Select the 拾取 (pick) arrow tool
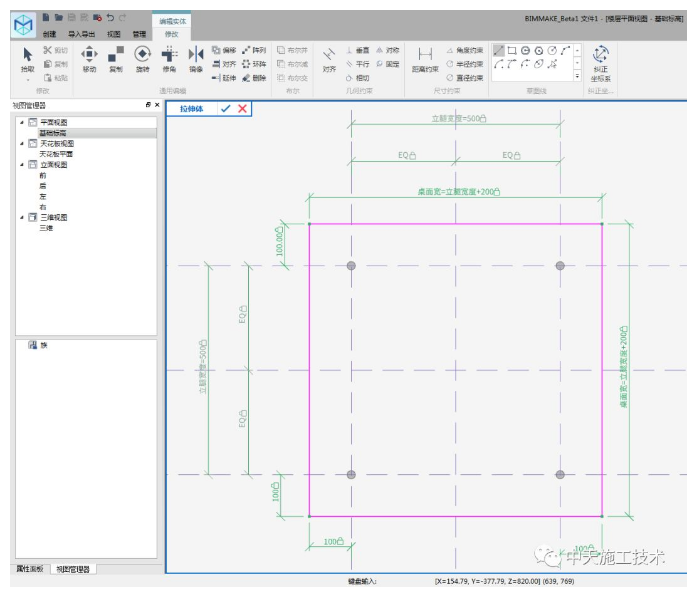Viewport: 692px width, 592px height. click(27, 59)
